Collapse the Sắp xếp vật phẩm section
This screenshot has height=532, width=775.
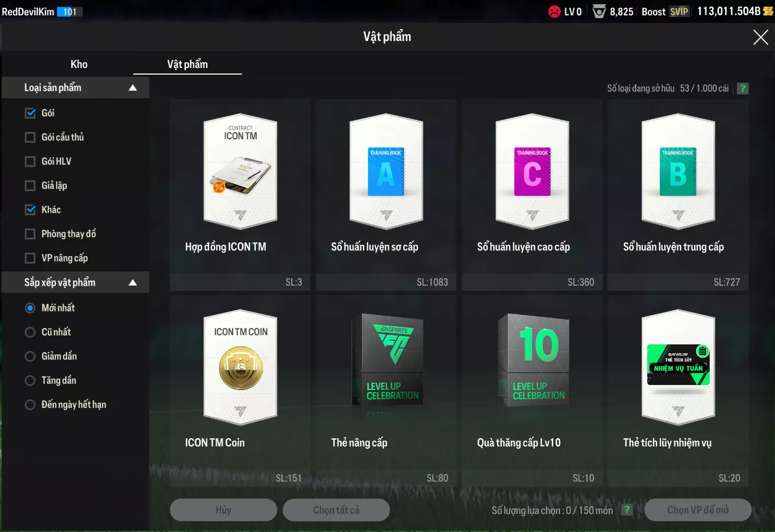(132, 282)
